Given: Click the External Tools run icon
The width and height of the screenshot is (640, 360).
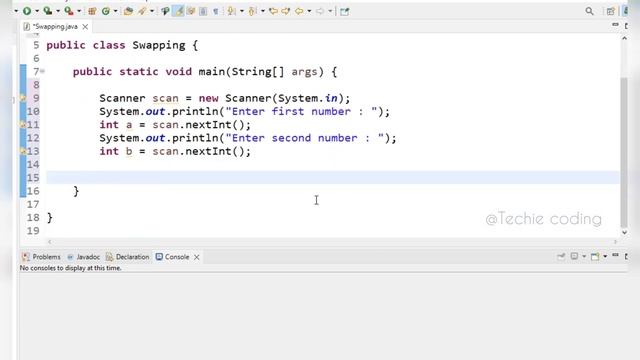Looking at the screenshot, I should [69, 11].
